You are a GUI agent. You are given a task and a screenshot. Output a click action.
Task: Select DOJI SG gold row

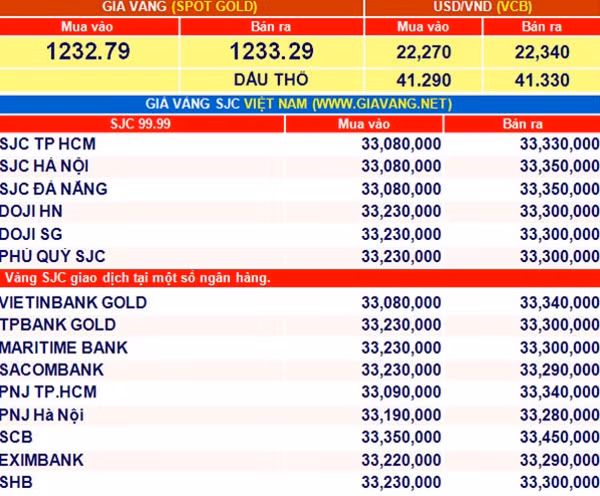click(x=300, y=234)
